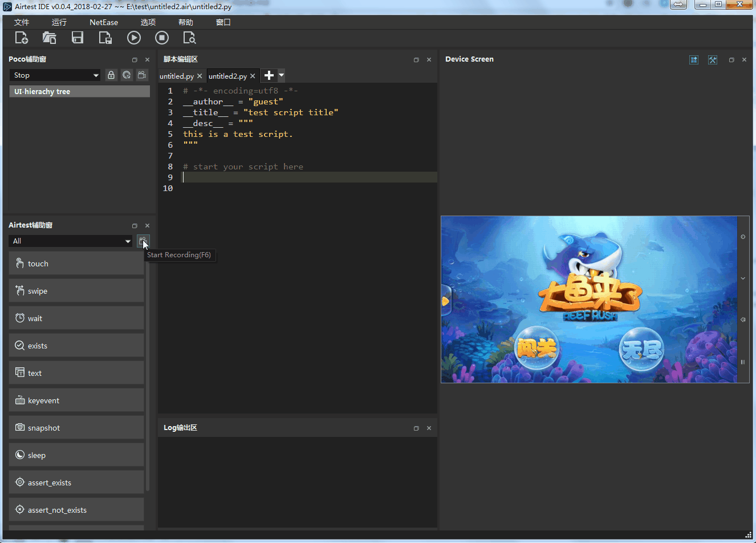Click the device recent apps menu icon
756x543 pixels.
(743, 362)
